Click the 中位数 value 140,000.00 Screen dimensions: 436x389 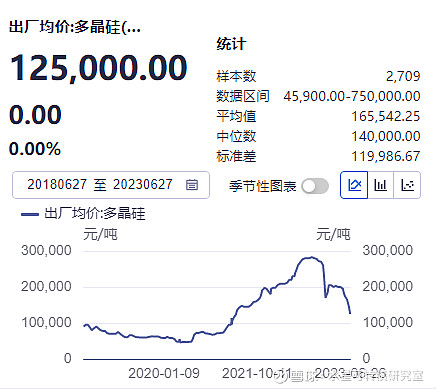386,136
